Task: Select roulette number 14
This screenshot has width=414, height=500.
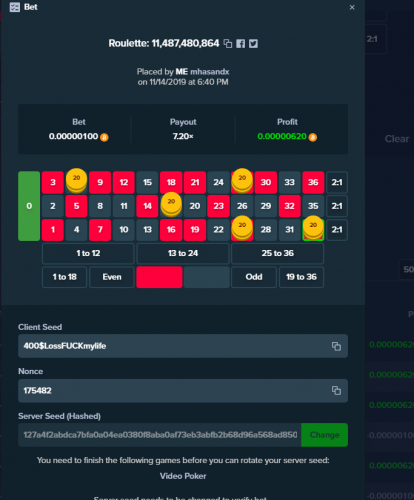Action: click(147, 206)
